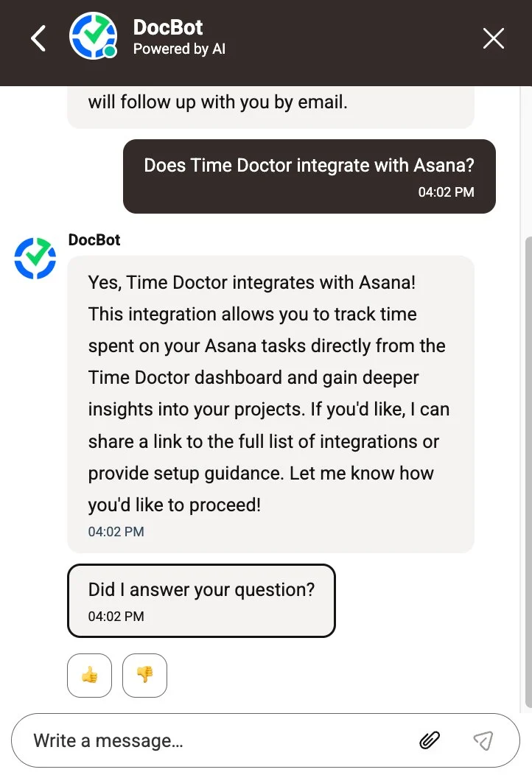
Task: Select the Asana question message bubble
Action: click(309, 176)
